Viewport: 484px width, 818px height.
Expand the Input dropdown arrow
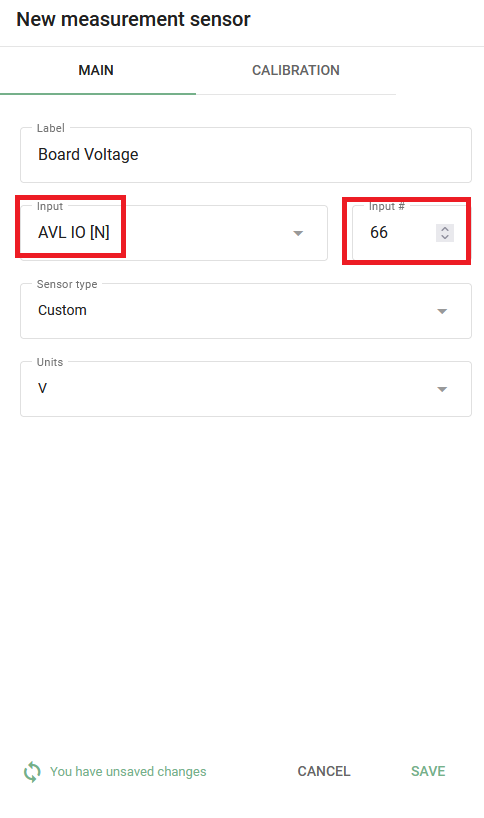[x=298, y=233]
